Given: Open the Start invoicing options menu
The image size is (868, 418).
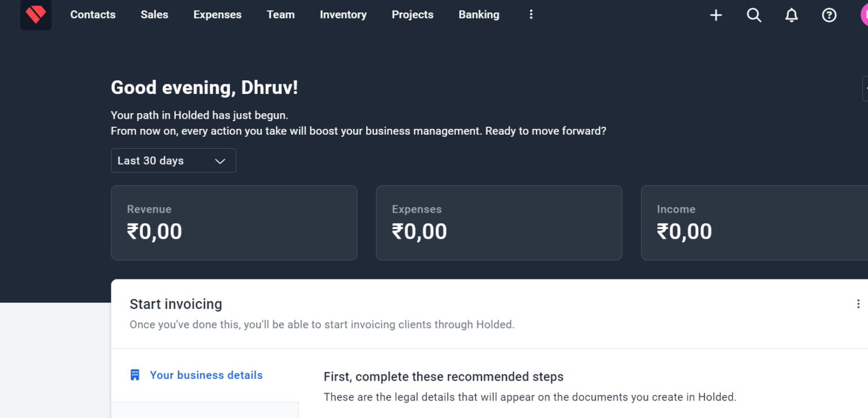Looking at the screenshot, I should click(858, 304).
